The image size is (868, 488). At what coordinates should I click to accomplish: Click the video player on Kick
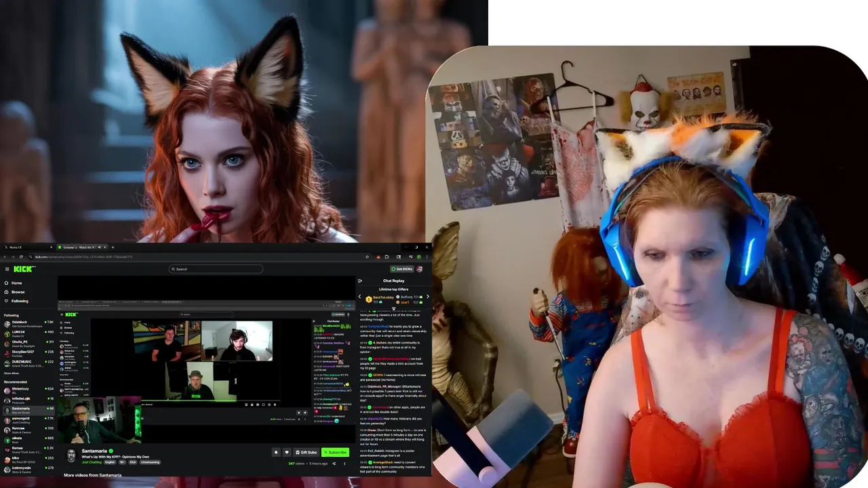tap(207, 359)
